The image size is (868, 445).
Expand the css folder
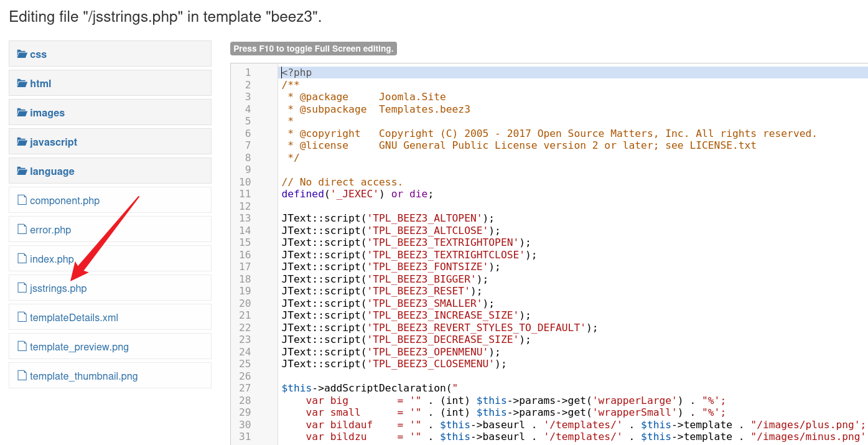click(x=39, y=54)
